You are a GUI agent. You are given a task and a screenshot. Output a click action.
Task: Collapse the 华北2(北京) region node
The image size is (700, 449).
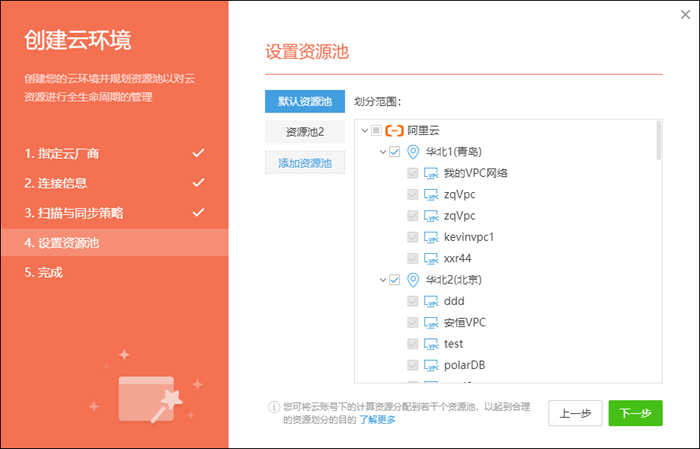pyautogui.click(x=381, y=279)
